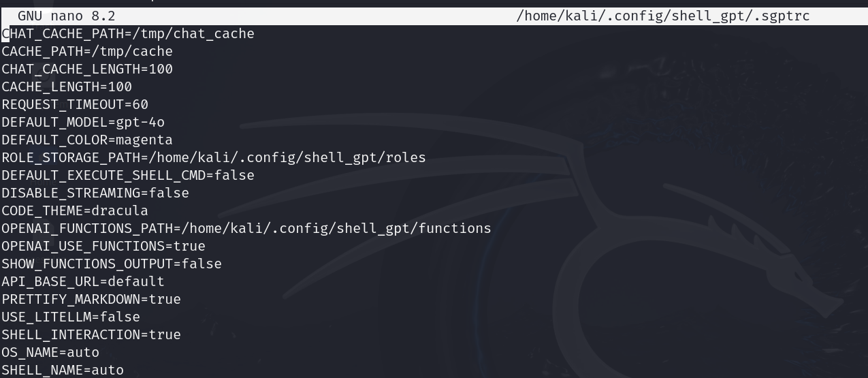
Task: Click the API_BASE_URL=default line
Action: (x=83, y=281)
